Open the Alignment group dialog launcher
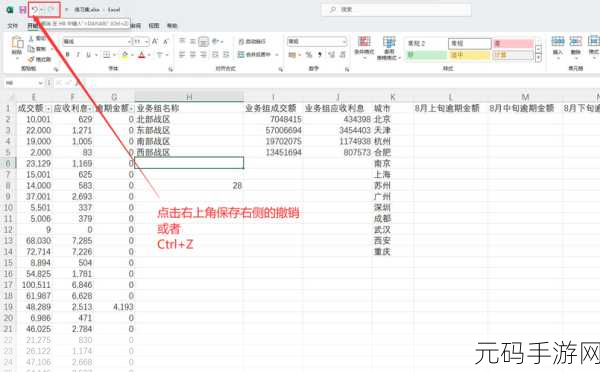This screenshot has width=600, height=372. click(x=280, y=69)
